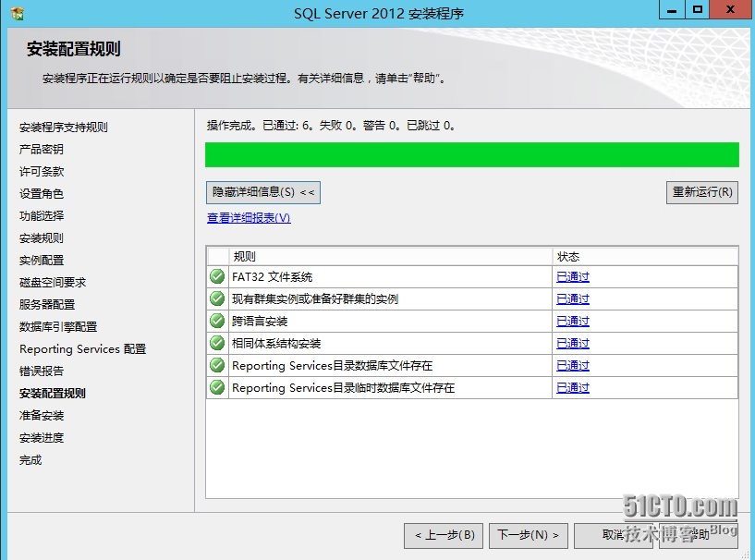
Task: Select 功能选择 step in sidebar
Action: point(42,215)
